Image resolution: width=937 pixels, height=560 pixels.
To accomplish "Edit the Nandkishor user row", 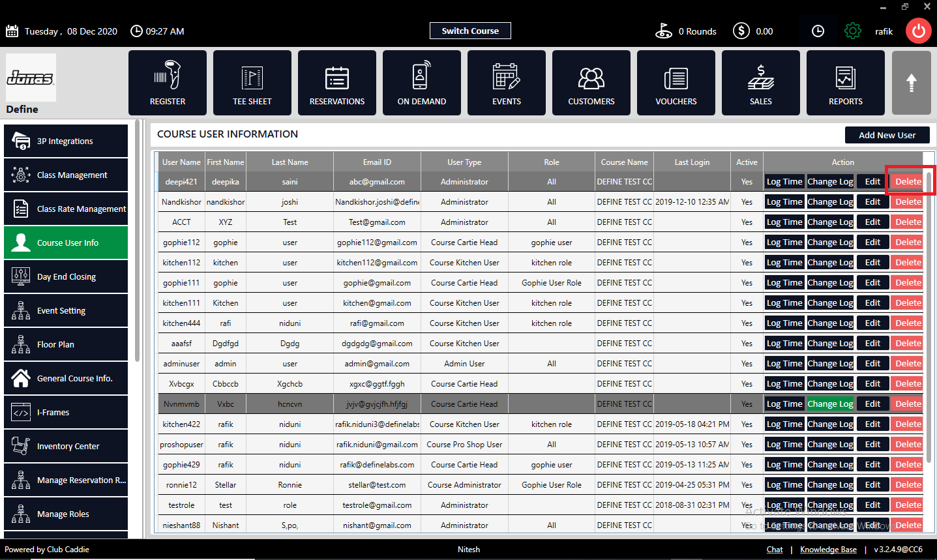I will tap(872, 201).
